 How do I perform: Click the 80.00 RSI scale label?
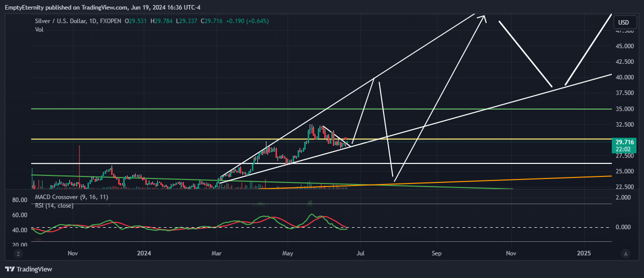click(x=20, y=200)
